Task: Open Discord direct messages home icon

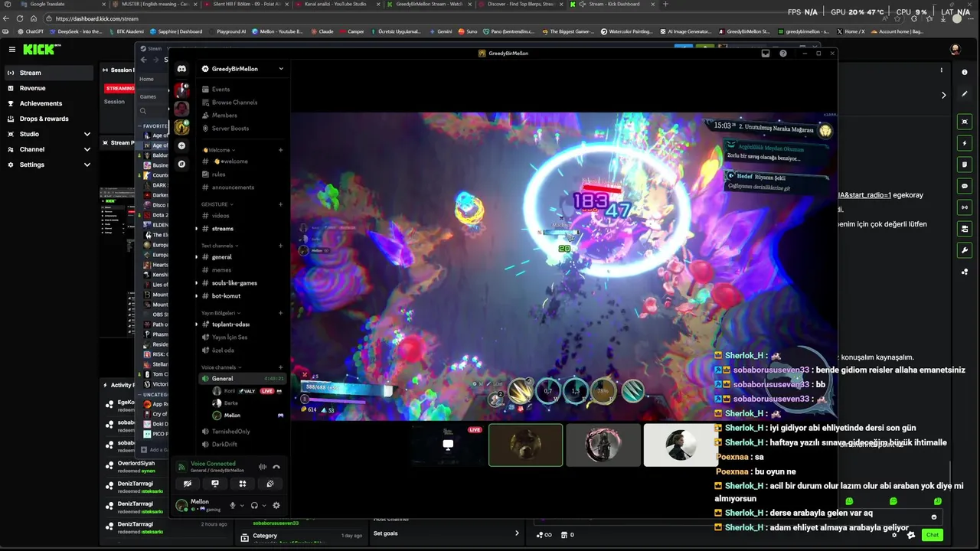Action: tap(181, 69)
